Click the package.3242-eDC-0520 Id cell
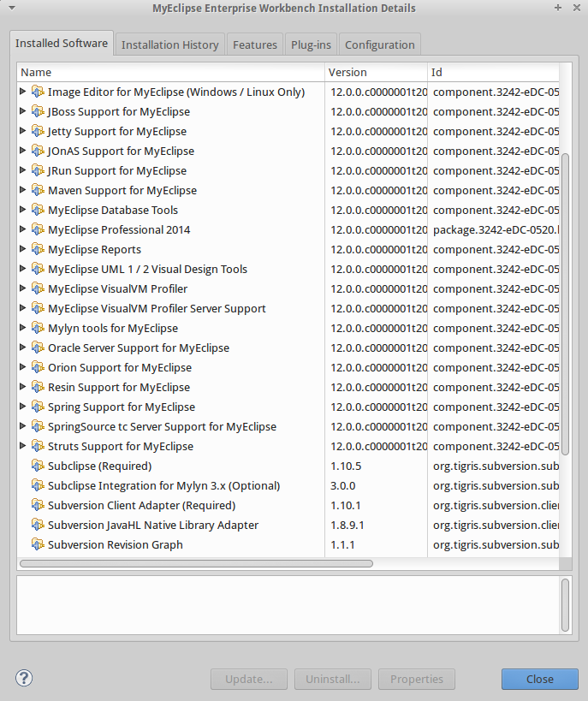The width and height of the screenshot is (588, 701). (496, 229)
